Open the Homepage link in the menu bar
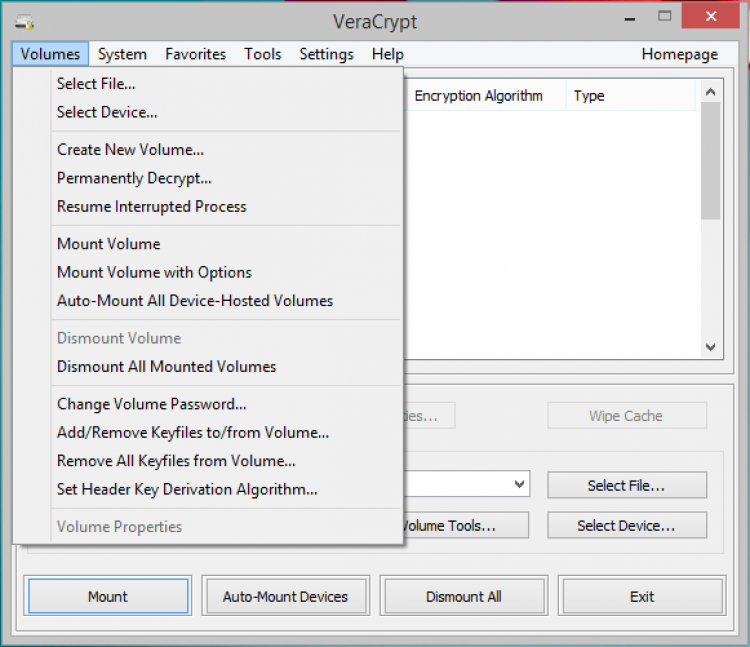This screenshot has height=647, width=750. pos(680,54)
